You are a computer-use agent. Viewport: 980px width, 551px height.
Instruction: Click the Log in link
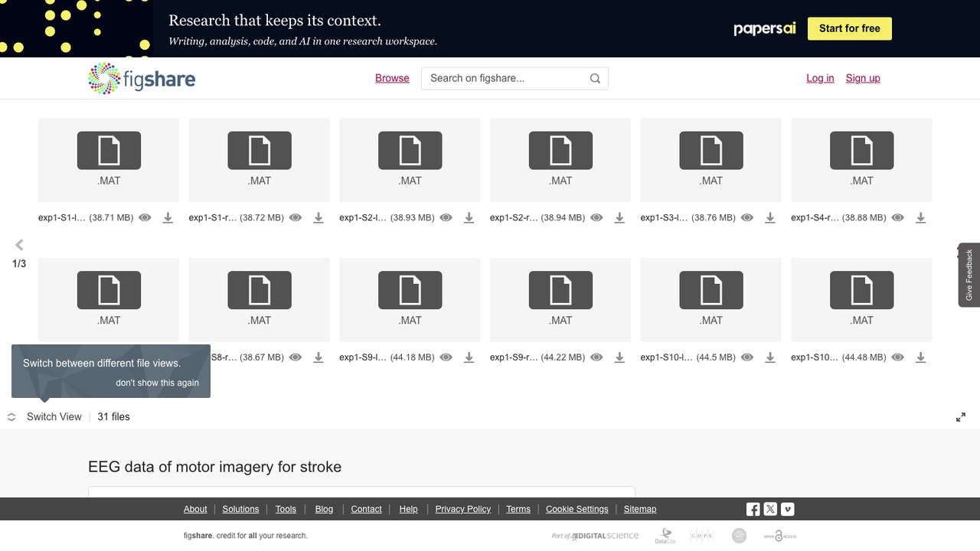tap(820, 78)
